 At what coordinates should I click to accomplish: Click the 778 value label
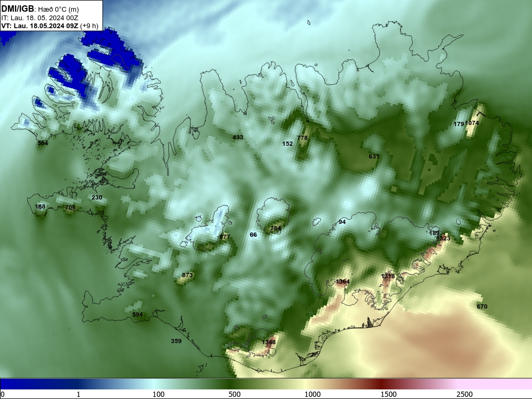pyautogui.click(x=302, y=138)
